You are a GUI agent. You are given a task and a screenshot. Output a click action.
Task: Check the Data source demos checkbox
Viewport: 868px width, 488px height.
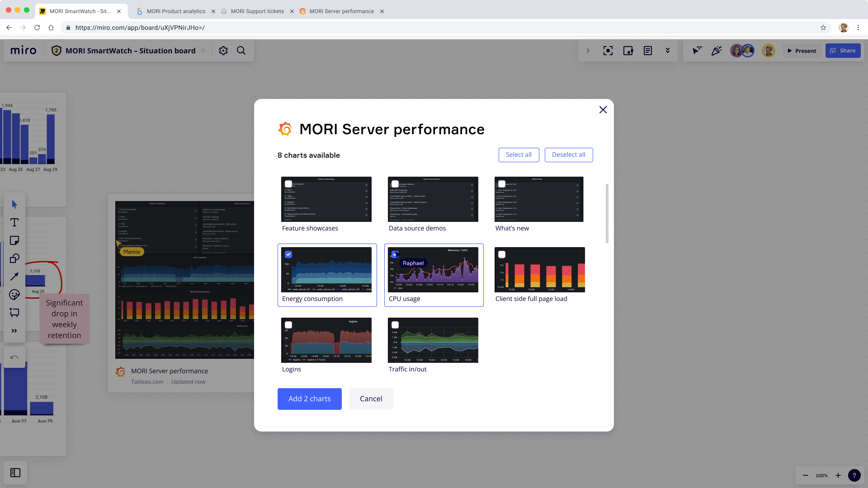[395, 184]
